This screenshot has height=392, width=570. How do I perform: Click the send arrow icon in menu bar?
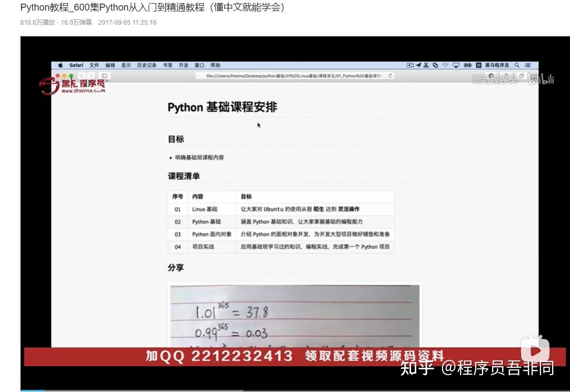point(419,65)
